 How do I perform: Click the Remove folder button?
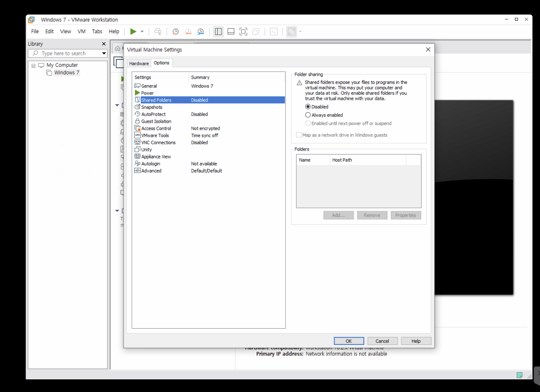(x=372, y=215)
